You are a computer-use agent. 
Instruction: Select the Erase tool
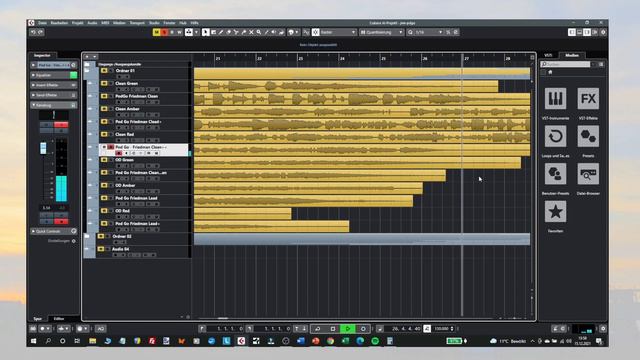click(229, 32)
